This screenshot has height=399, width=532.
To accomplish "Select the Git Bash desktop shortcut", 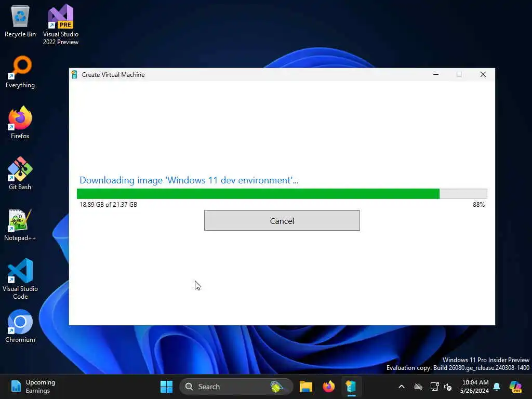I will 20,174.
